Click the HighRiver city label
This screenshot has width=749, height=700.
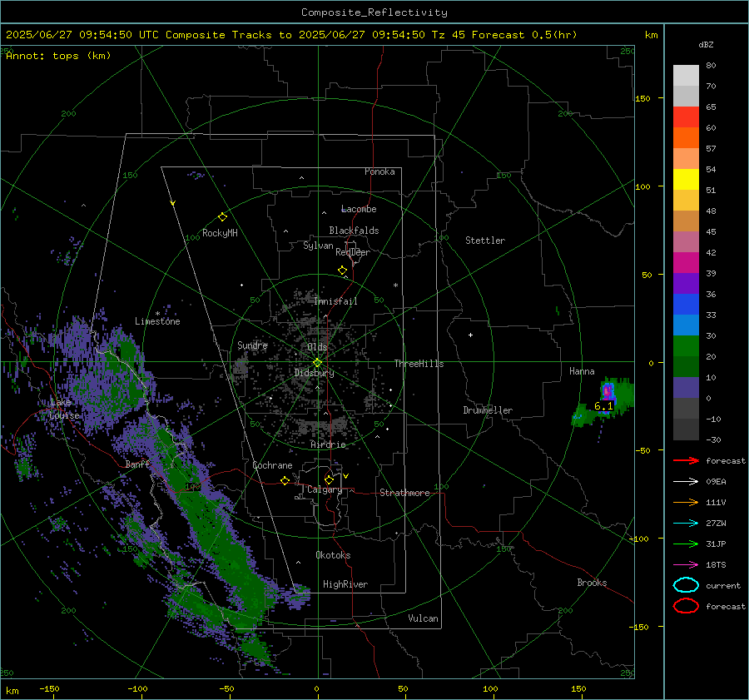345,584
